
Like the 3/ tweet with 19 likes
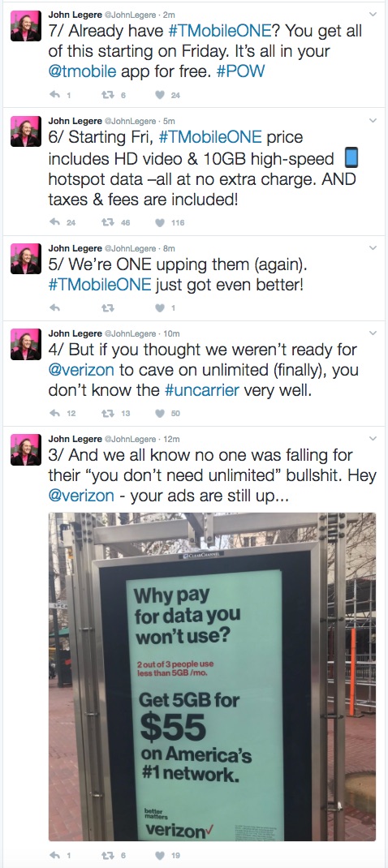160,855
